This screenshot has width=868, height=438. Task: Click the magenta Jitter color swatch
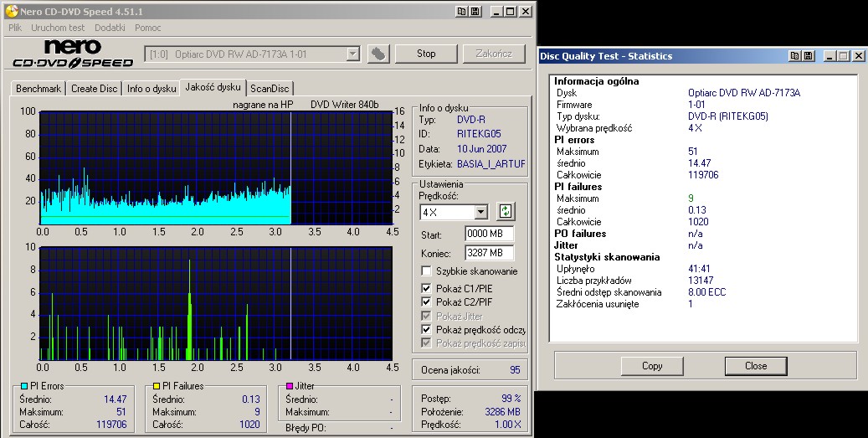click(x=290, y=386)
